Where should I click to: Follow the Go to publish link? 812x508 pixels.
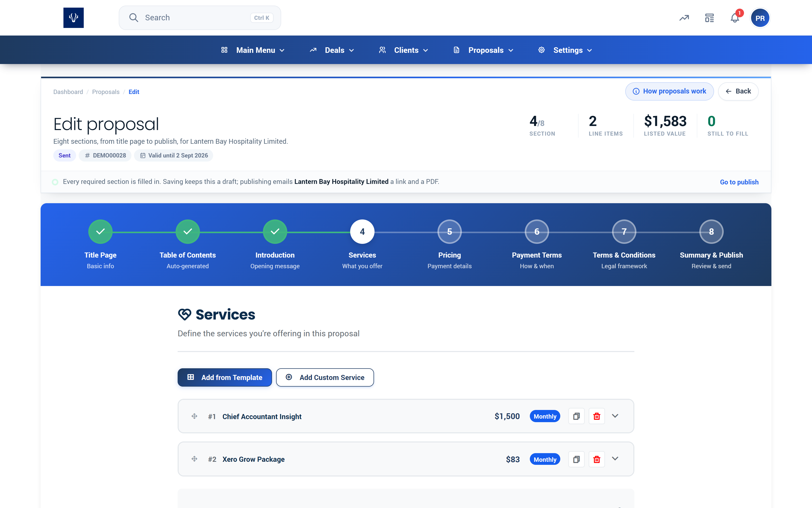739,182
